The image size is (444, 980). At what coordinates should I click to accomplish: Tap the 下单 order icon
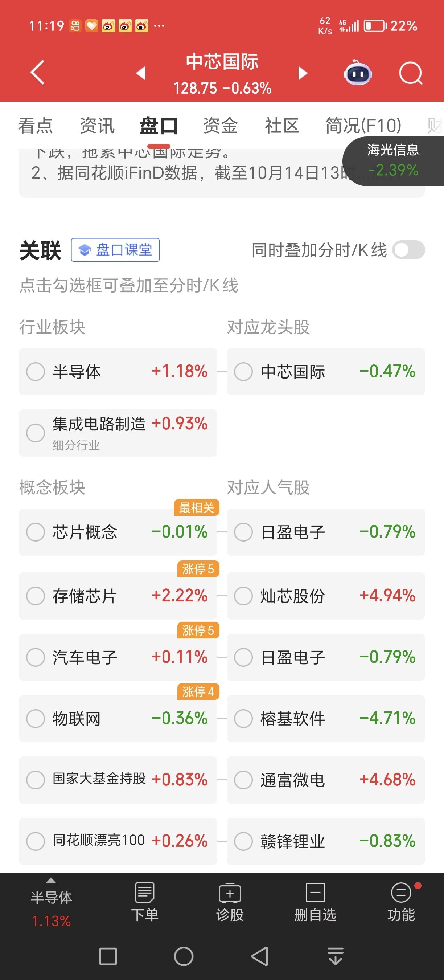(144, 902)
